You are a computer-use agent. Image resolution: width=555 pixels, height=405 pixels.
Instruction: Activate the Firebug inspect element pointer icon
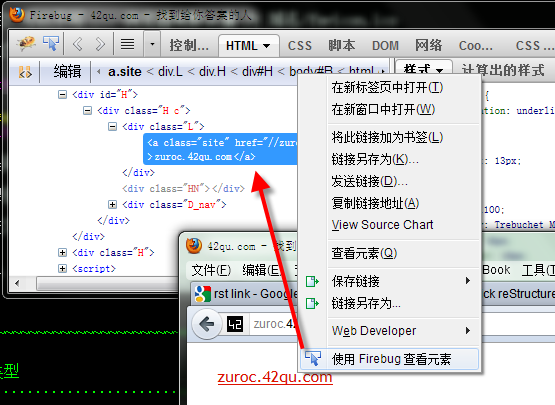pos(51,44)
